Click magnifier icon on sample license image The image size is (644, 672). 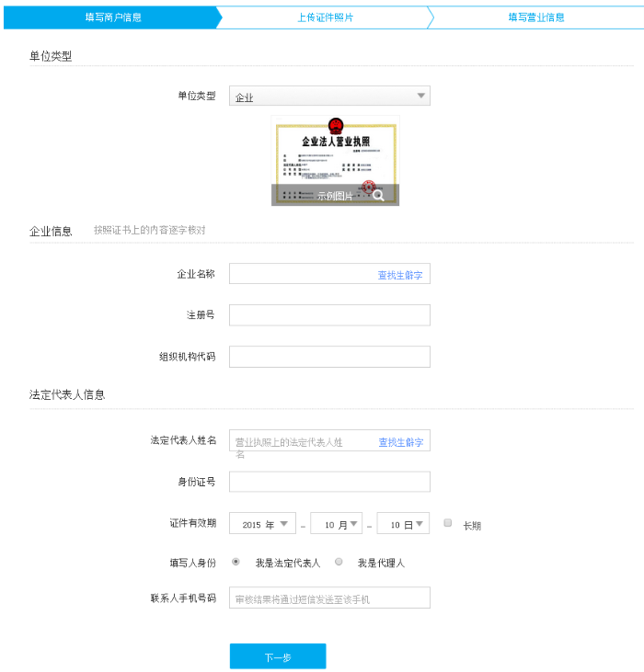coord(378,196)
